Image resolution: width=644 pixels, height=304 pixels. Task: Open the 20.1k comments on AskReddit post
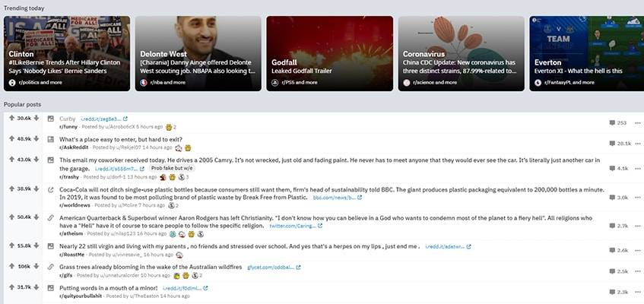click(620, 144)
